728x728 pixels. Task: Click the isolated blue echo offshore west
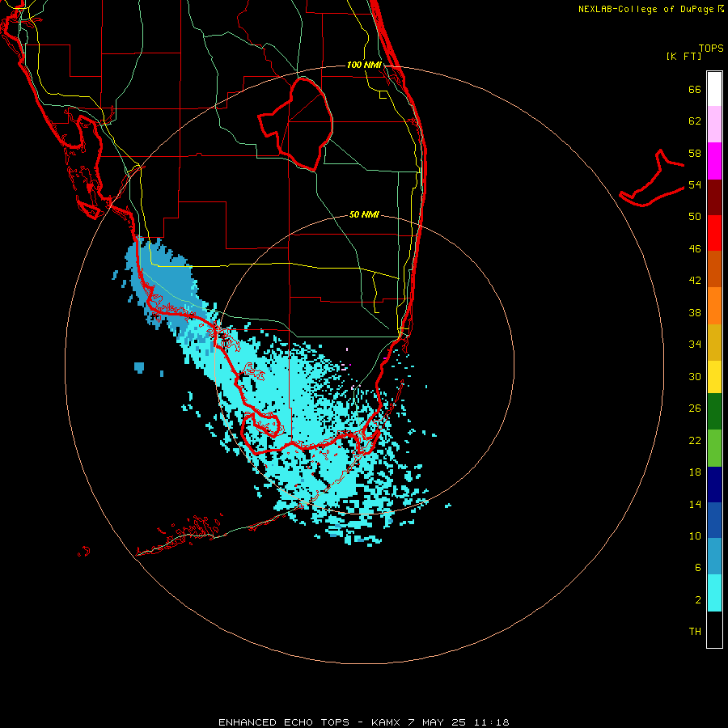(x=139, y=367)
